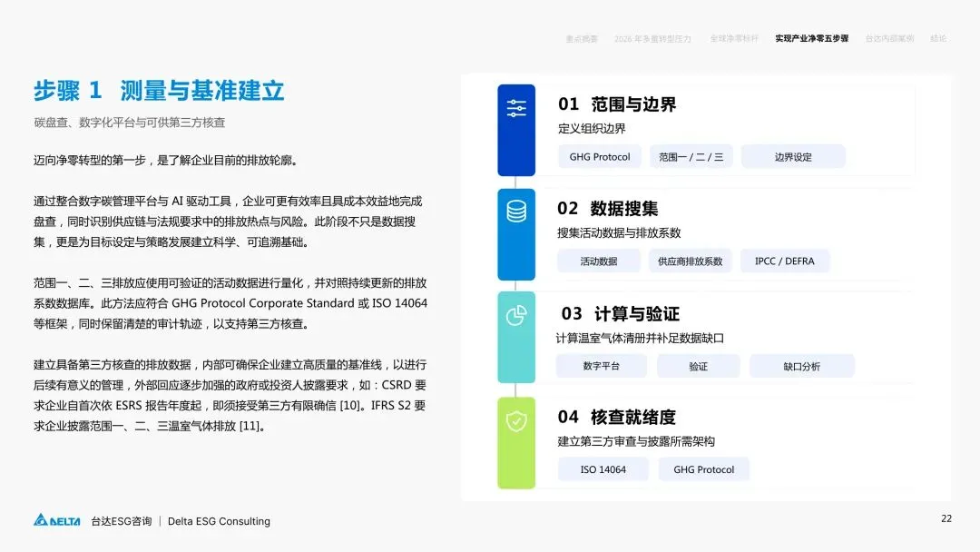Open the 台达内部案例 section tab
Image resolution: width=980 pixels, height=552 pixels.
(x=889, y=39)
